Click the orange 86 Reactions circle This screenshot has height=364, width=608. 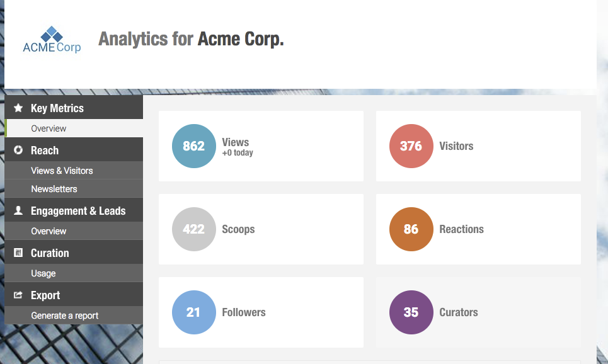coord(411,229)
